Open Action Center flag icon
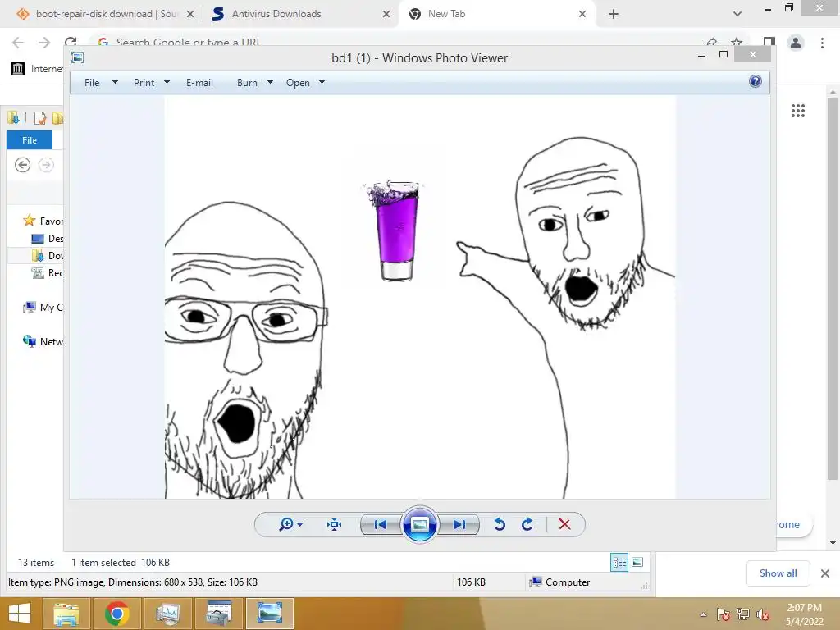The image size is (840, 630). (723, 614)
